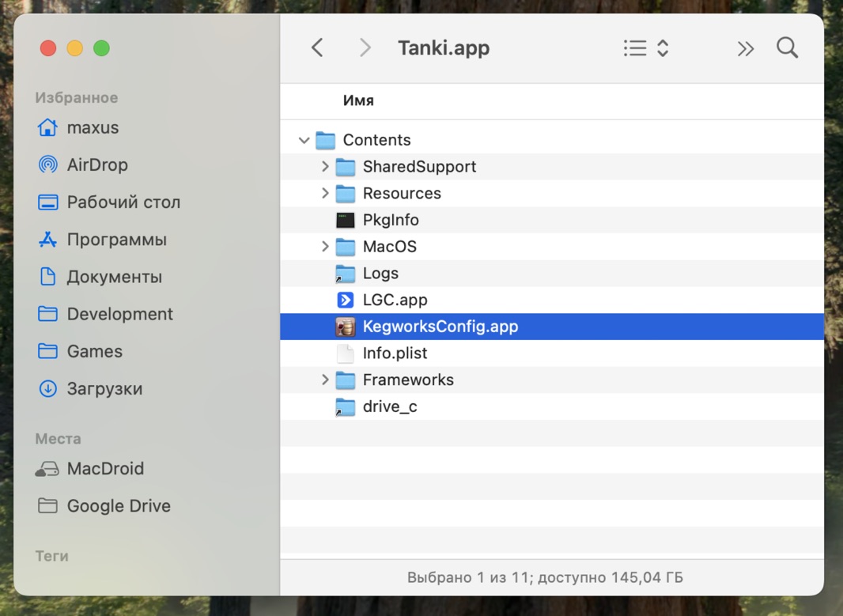This screenshot has width=843, height=616.
Task: Click the KegworksConfig.app keg icon
Action: pyautogui.click(x=345, y=327)
